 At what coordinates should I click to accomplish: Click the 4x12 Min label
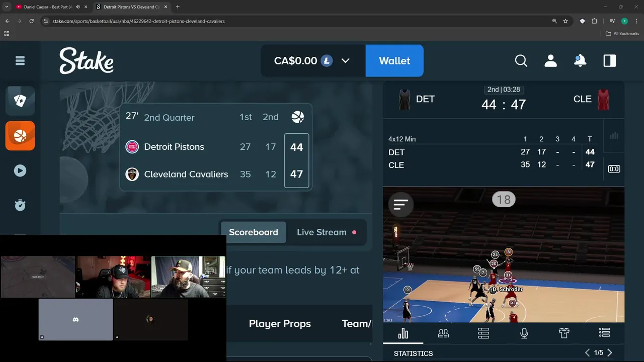click(x=402, y=139)
